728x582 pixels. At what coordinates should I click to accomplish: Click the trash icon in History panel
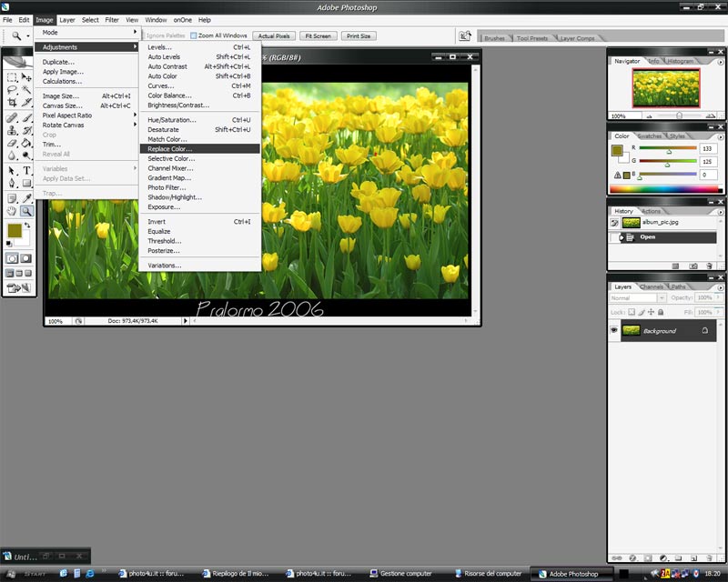tap(709, 266)
